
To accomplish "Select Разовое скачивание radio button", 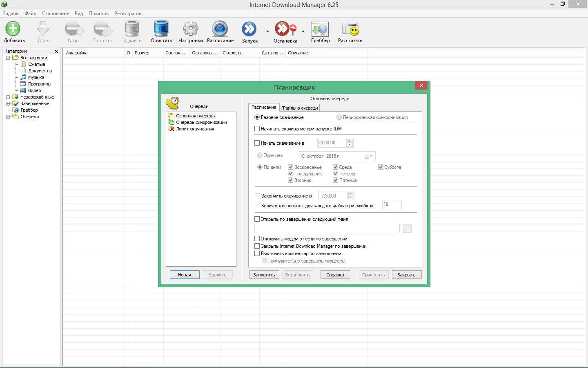I will (x=257, y=117).
